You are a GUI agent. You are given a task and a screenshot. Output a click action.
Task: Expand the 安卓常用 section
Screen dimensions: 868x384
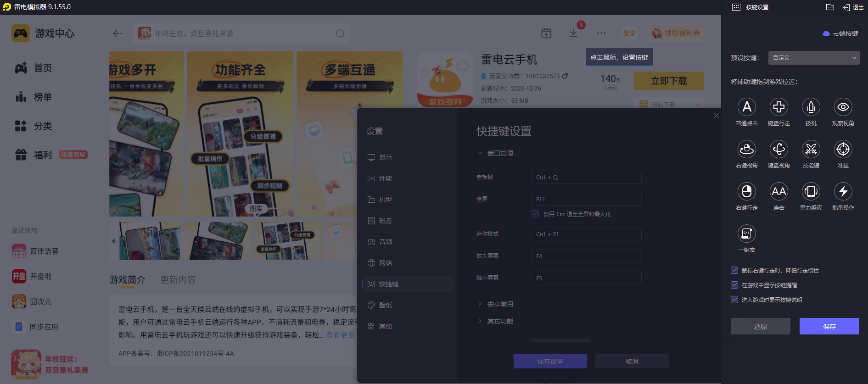496,304
